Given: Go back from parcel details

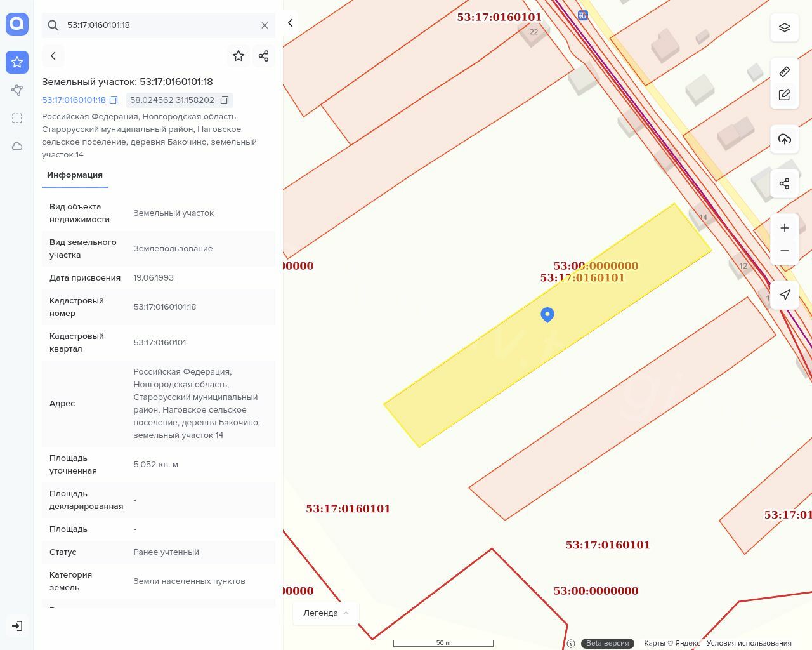Looking at the screenshot, I should [x=53, y=56].
